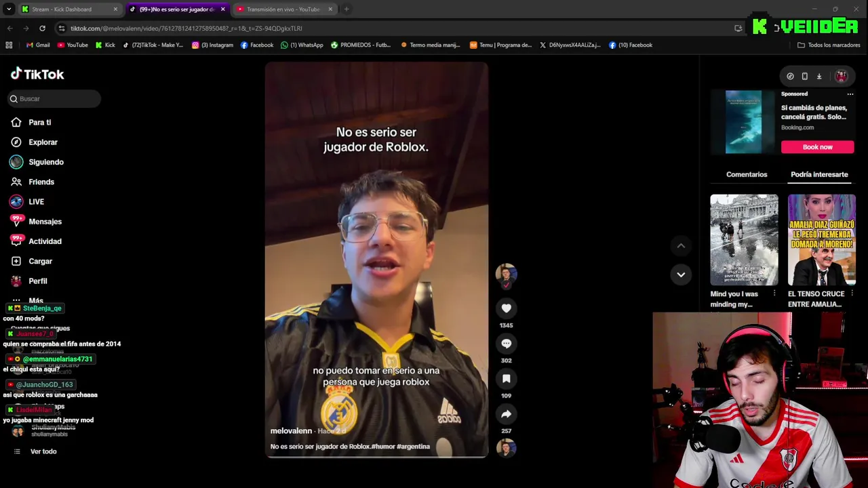868x488 pixels.
Task: Open the Booking.com advertiser link
Action: point(797,127)
